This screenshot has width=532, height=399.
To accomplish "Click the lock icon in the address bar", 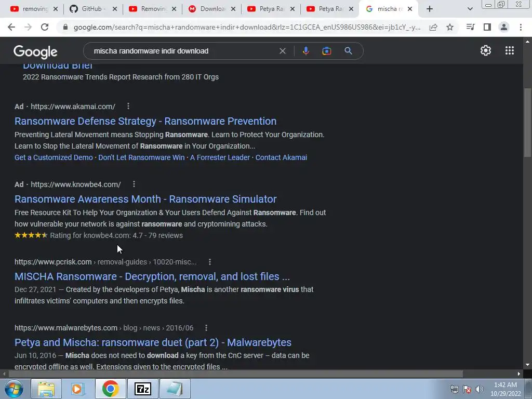I will [65, 27].
